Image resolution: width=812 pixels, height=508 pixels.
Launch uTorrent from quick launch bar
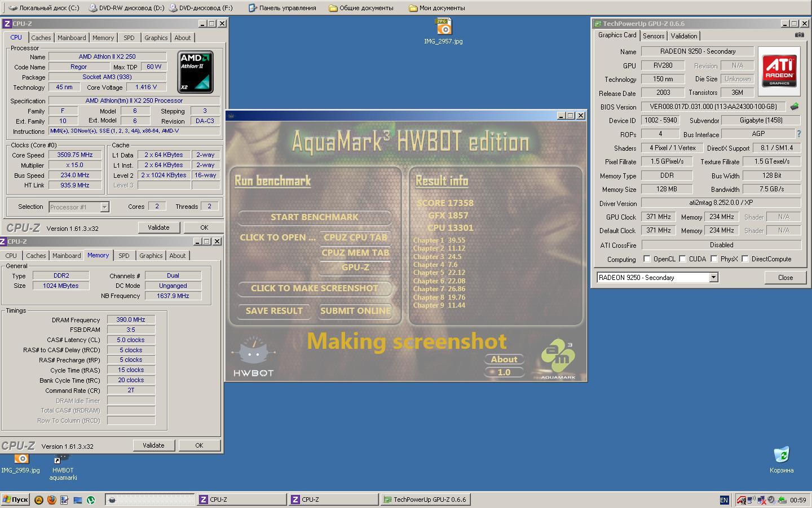click(91, 500)
